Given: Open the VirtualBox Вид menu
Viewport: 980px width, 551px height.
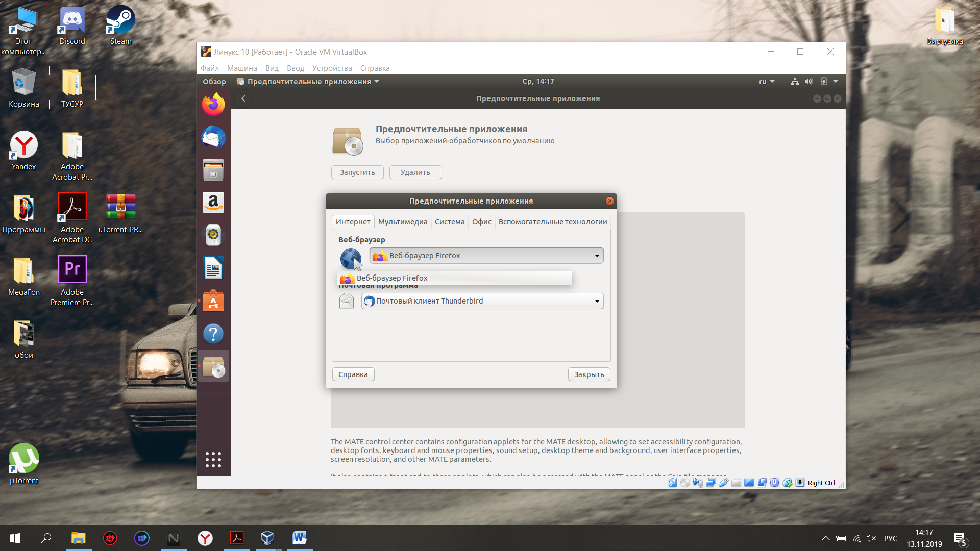Looking at the screenshot, I should coord(272,68).
